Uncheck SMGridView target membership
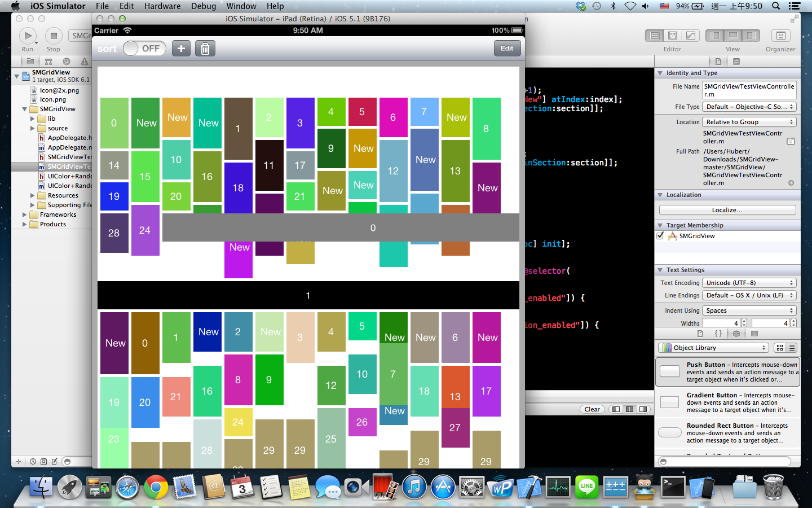The height and width of the screenshot is (508, 812). click(x=660, y=236)
